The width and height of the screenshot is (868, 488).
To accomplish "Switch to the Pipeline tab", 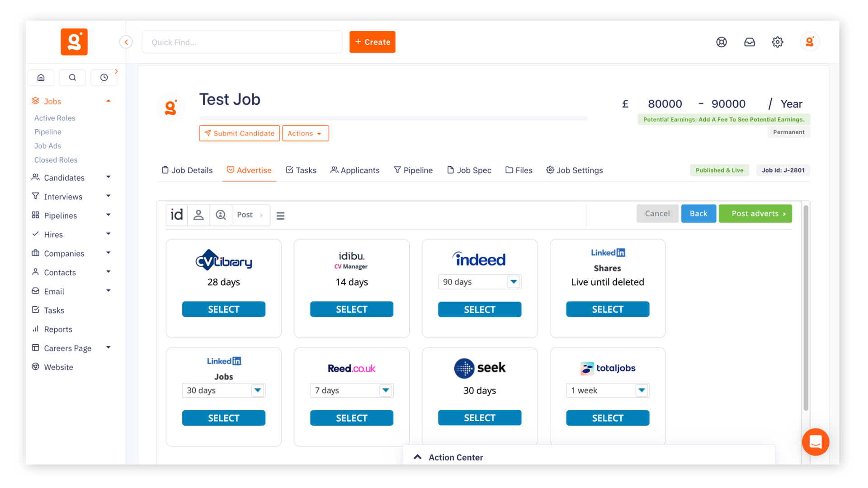I will [x=413, y=170].
